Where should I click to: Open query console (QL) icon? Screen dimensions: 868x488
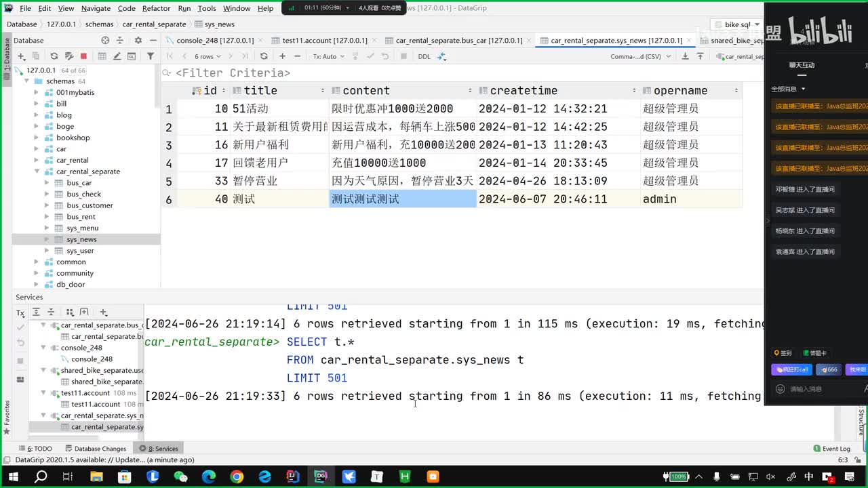(x=133, y=56)
